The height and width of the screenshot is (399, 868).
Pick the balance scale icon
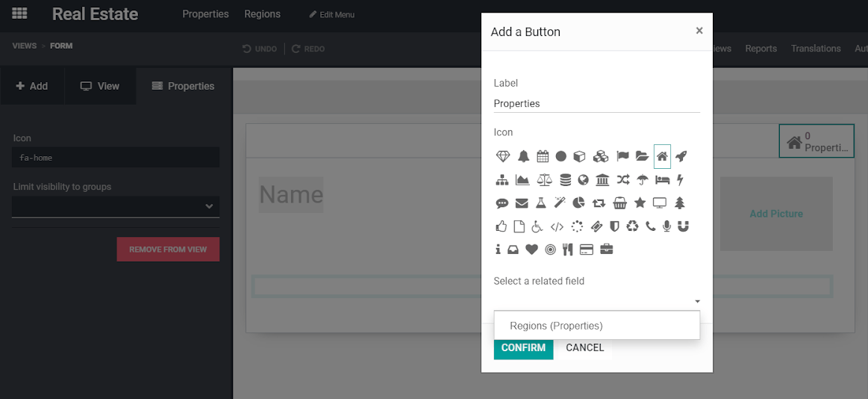tap(544, 179)
